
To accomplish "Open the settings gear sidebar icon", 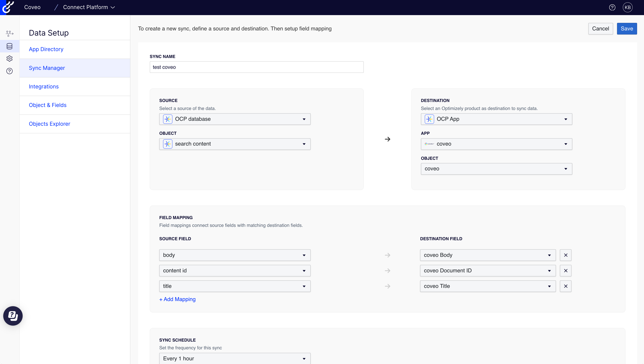I will pos(9,58).
